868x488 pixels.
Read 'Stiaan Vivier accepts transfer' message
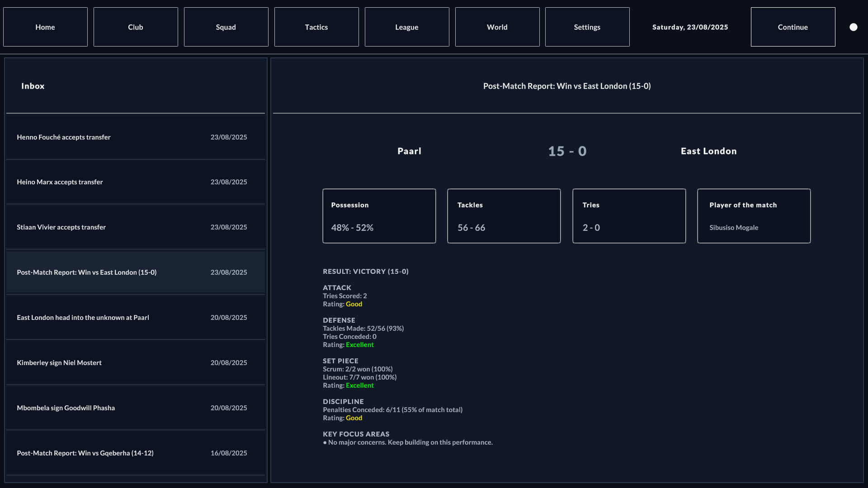[x=135, y=227]
